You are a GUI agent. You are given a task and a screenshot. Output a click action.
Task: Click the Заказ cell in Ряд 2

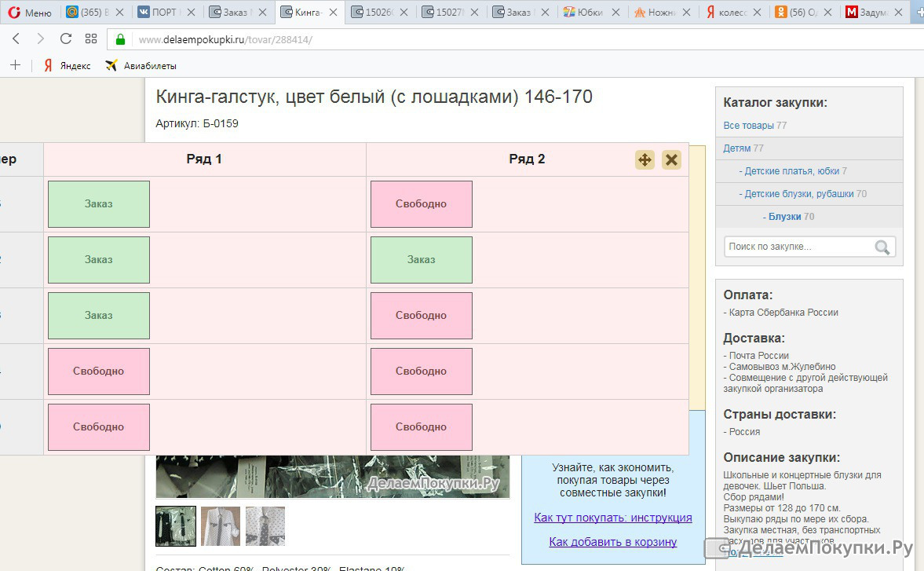click(x=422, y=260)
